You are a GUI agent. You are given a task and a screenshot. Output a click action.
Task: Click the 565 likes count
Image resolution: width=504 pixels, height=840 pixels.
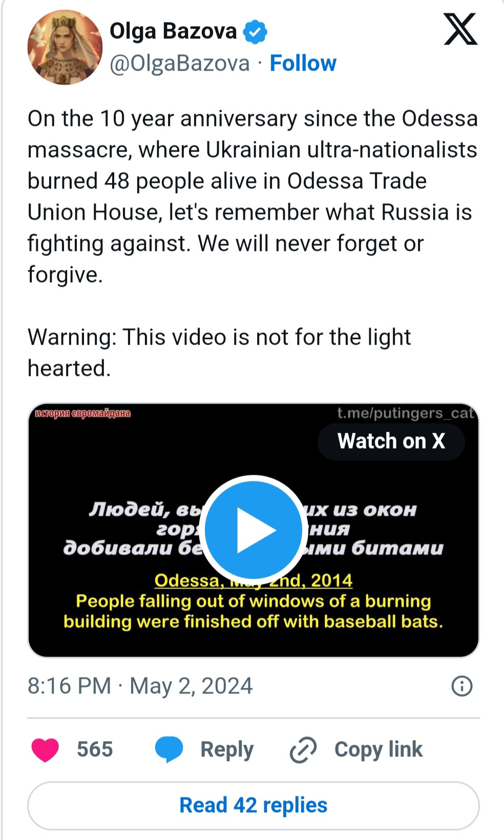95,749
